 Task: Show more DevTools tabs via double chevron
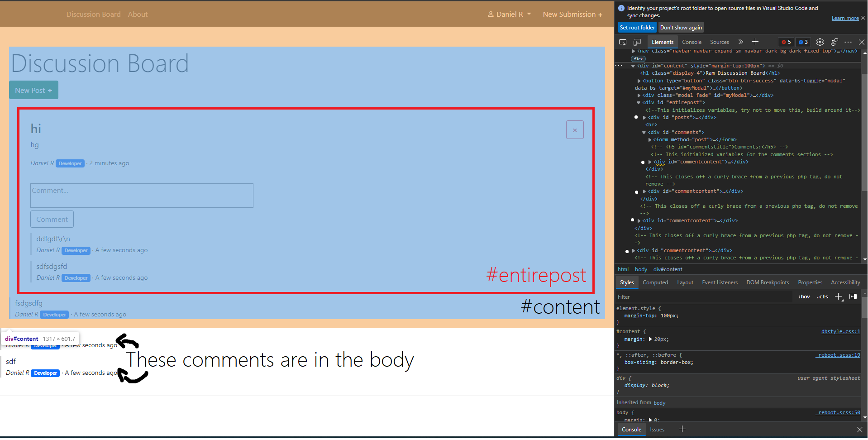coord(741,42)
